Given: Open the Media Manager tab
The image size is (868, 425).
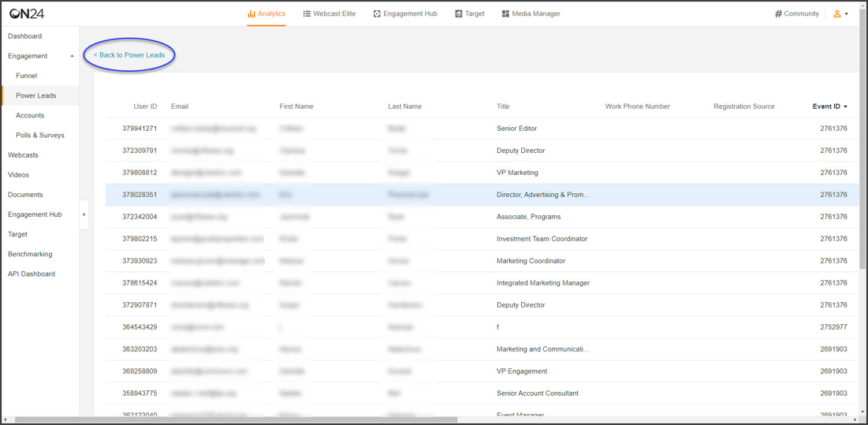Looking at the screenshot, I should pyautogui.click(x=531, y=14).
